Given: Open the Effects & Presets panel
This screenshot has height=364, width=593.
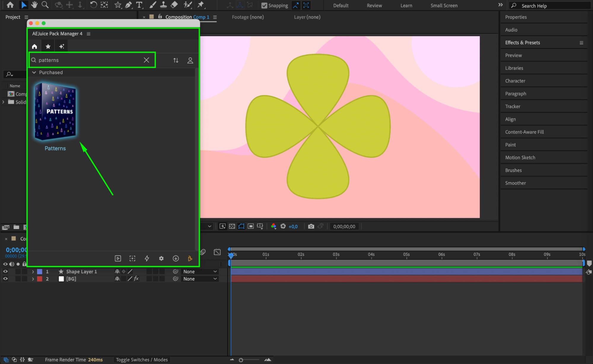Looking at the screenshot, I should pos(522,42).
